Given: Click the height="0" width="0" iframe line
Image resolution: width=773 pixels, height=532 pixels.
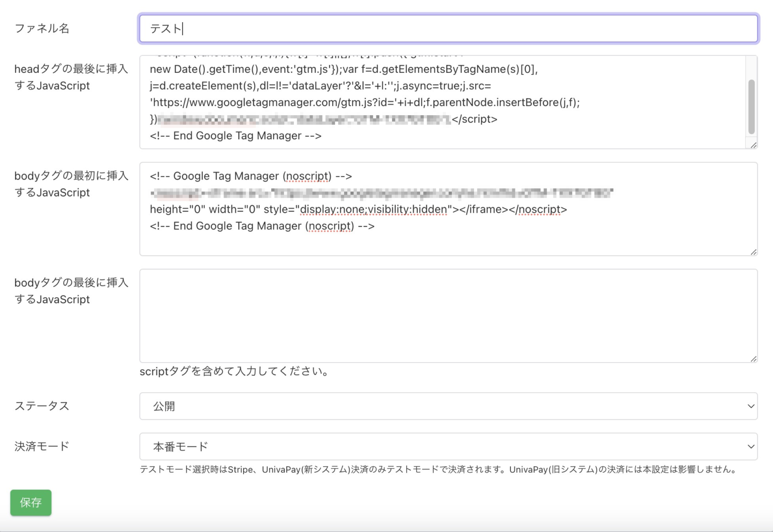Looking at the screenshot, I should pyautogui.click(x=358, y=209).
